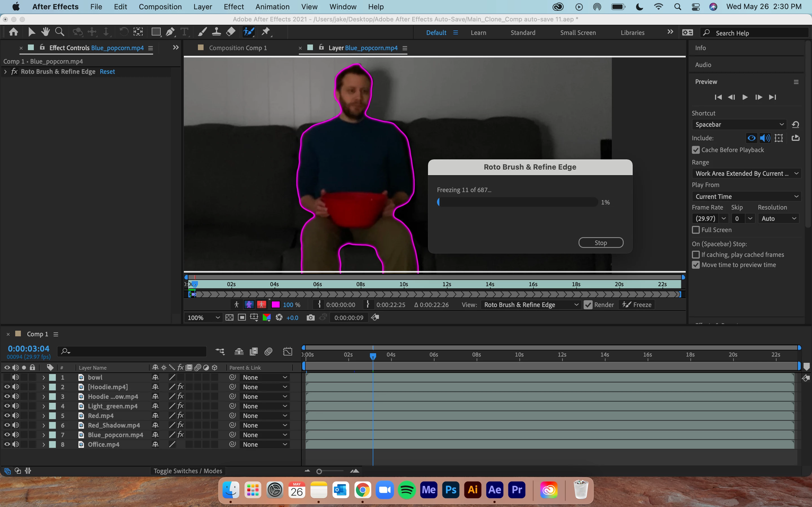Click the Play button in Preview
The image size is (812, 507).
pos(745,97)
